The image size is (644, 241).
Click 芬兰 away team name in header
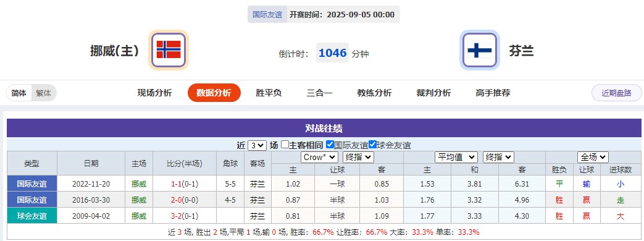521,51
